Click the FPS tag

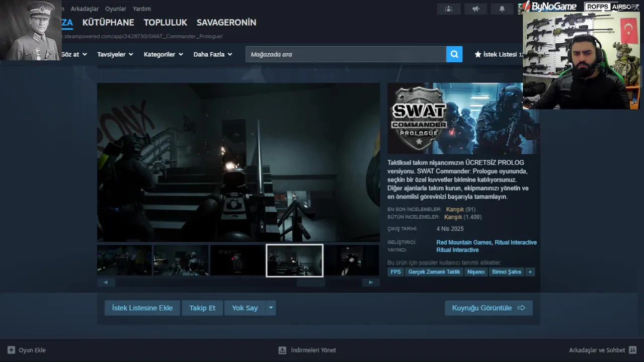pyautogui.click(x=396, y=272)
